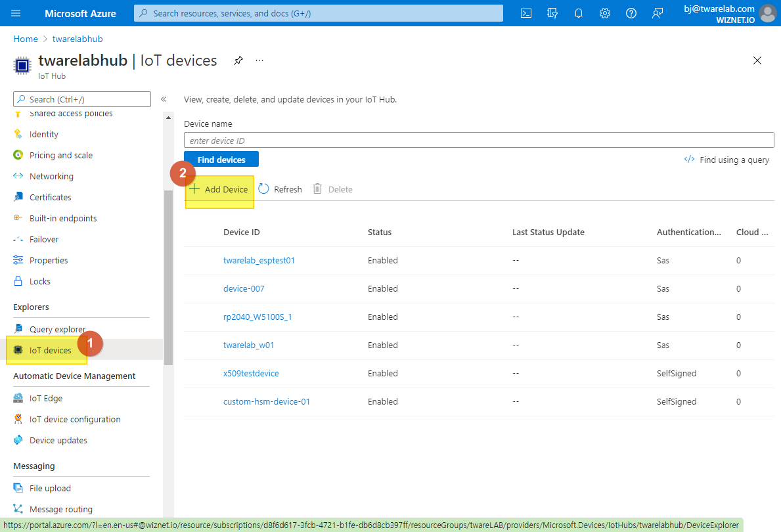Select IoT devices in sidebar
The image size is (781, 532).
tap(50, 349)
